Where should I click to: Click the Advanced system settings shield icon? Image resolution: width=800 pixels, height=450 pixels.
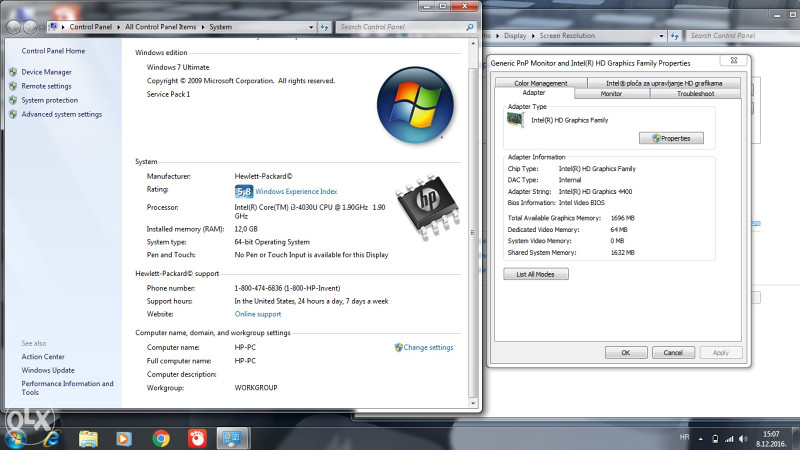click(13, 114)
